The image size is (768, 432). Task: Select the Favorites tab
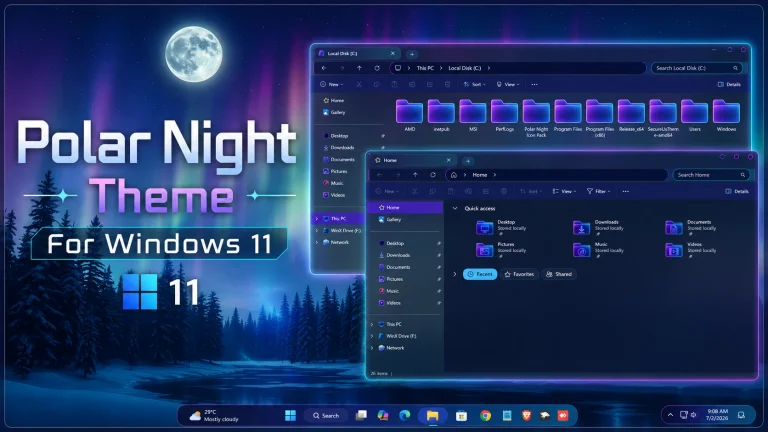(519, 274)
